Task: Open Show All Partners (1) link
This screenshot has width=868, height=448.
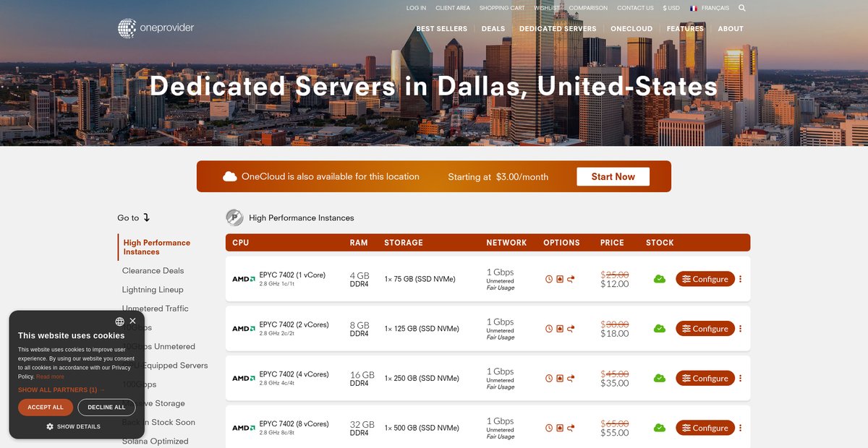Action: point(61,389)
